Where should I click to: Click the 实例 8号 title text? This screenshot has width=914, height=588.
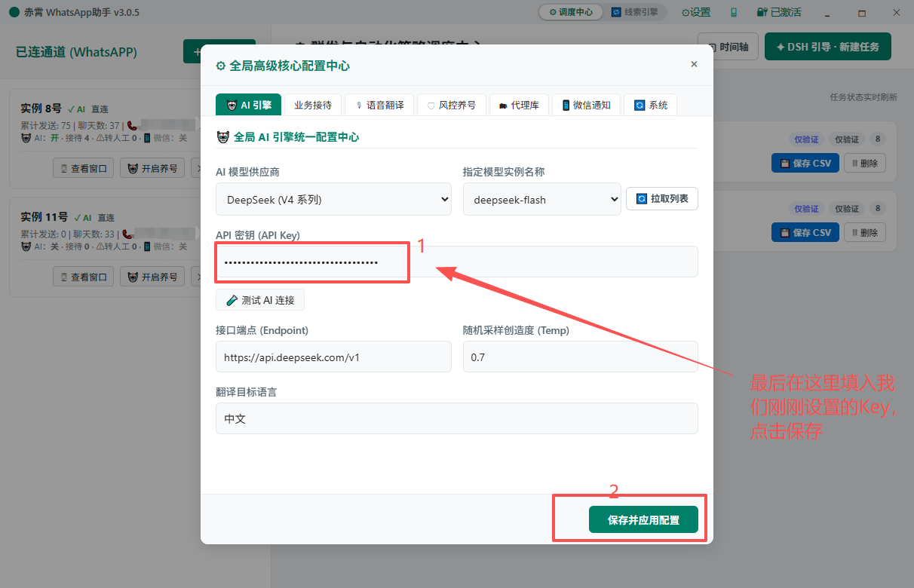41,108
